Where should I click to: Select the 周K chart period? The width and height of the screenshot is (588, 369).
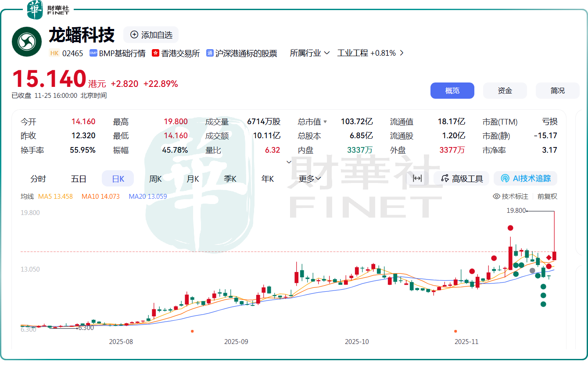point(155,179)
